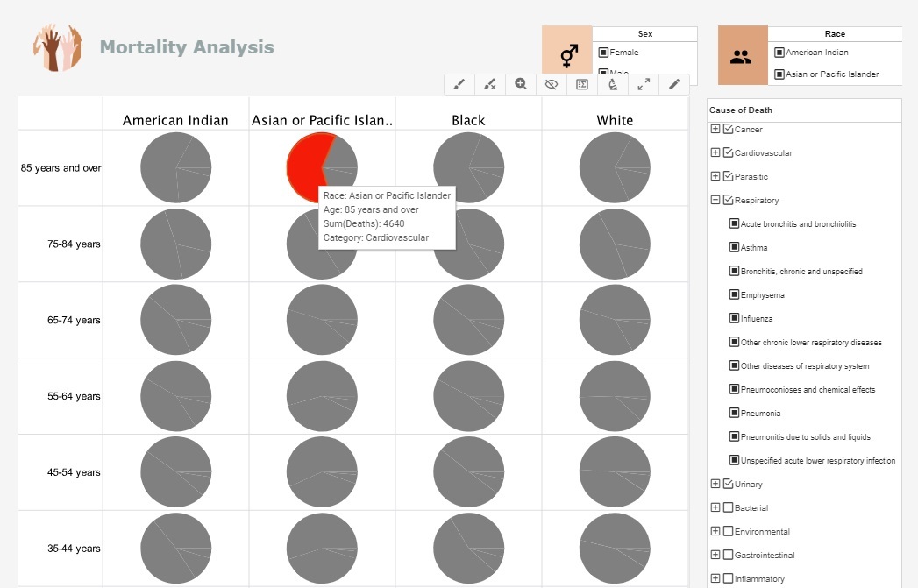
Task: Click the 35-44 years row label
Action: (x=74, y=549)
